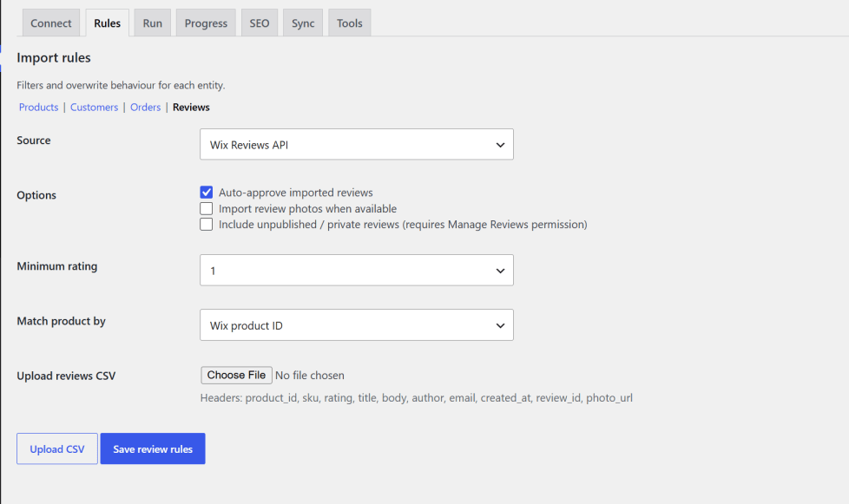This screenshot has width=849, height=504.
Task: Click the 'Match product by' label
Action: tap(61, 321)
